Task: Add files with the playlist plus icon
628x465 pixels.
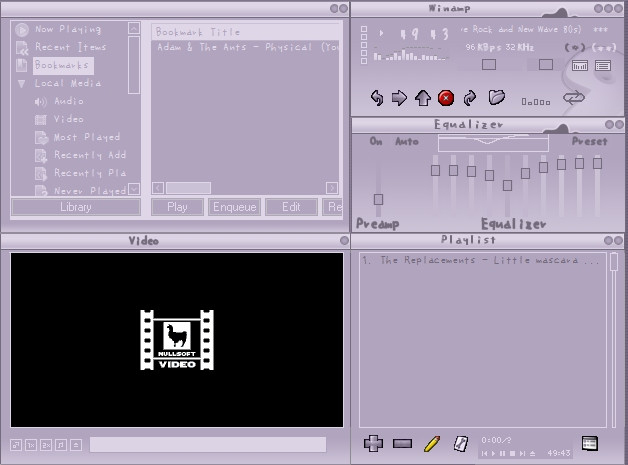Action: pos(373,443)
